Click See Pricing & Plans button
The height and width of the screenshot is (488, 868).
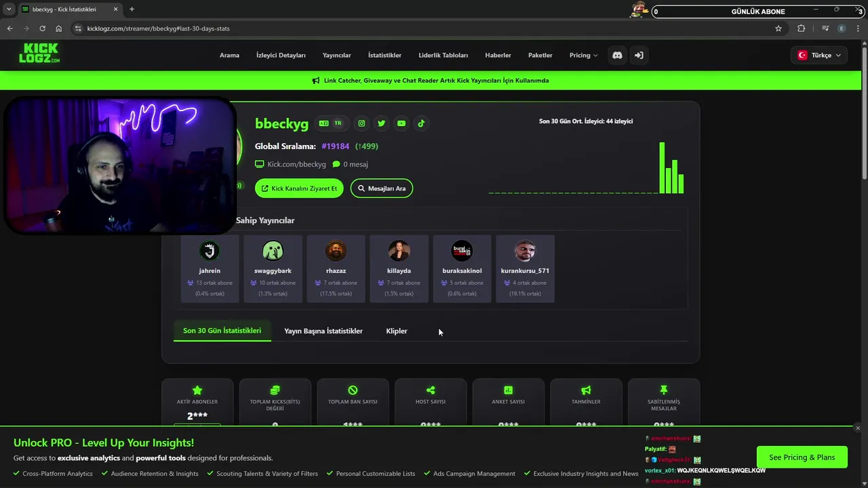[802, 457]
